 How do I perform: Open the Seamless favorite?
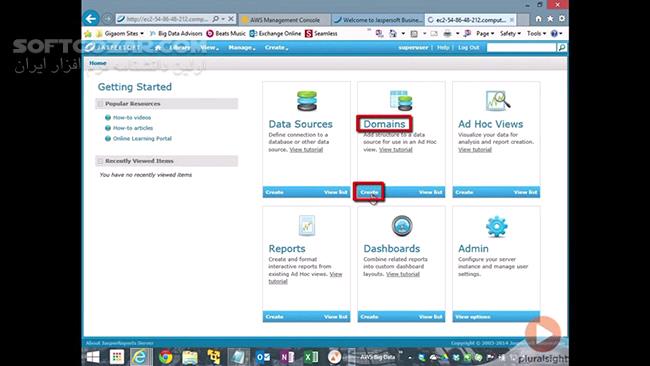321,34
